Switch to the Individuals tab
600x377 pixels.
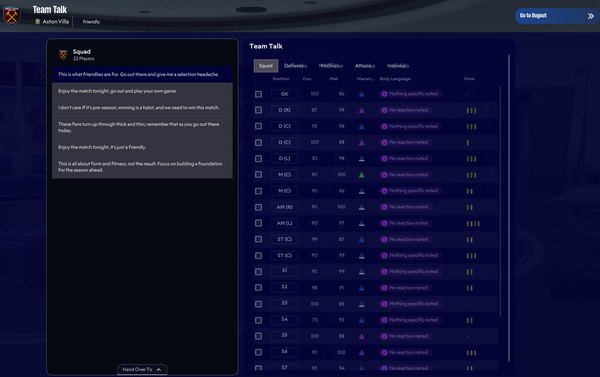[x=398, y=66]
